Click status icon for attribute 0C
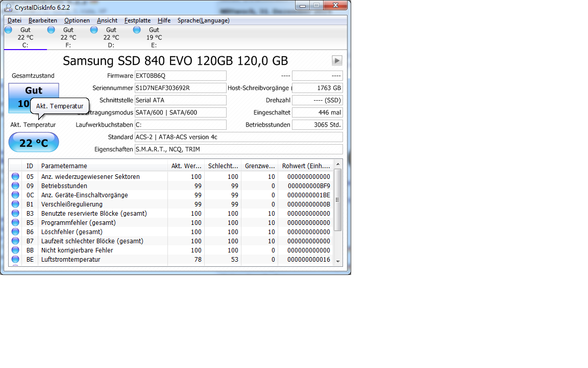 pos(15,195)
